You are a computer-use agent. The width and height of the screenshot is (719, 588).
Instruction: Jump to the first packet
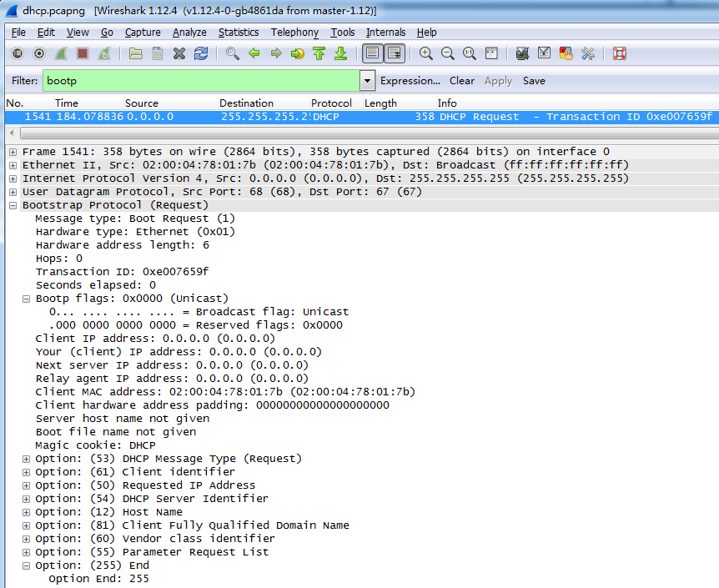tap(319, 53)
